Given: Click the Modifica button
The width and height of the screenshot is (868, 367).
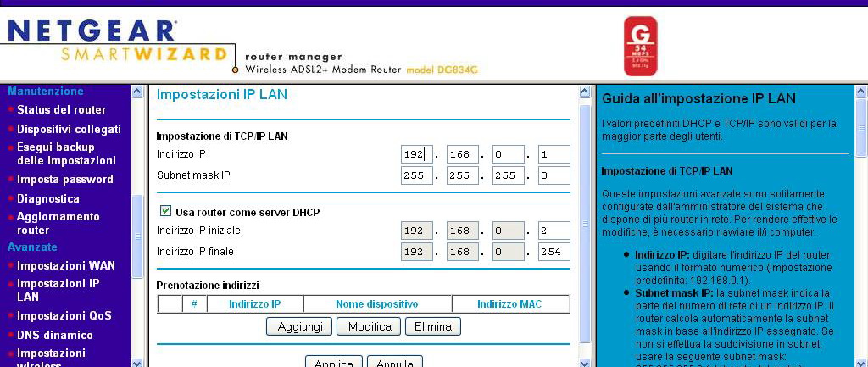Looking at the screenshot, I should pos(370,326).
